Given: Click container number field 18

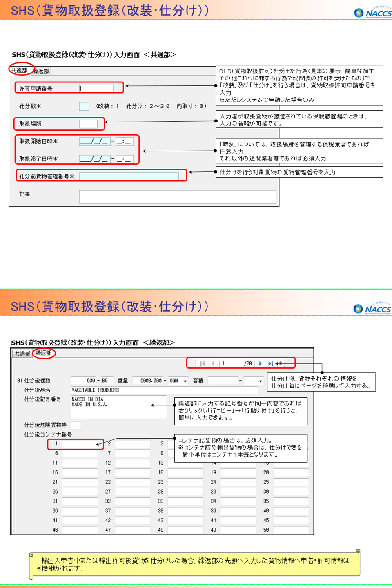Looking at the screenshot, I should click(185, 472).
